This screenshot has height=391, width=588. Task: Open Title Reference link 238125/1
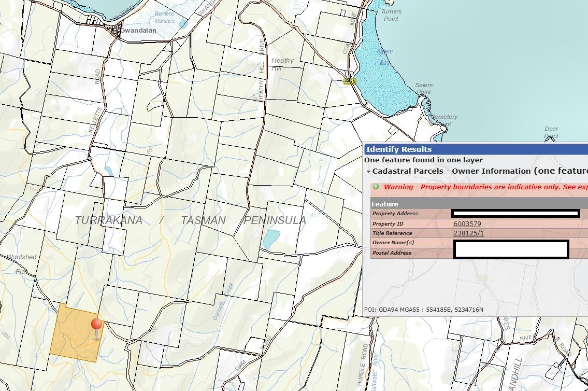point(468,233)
